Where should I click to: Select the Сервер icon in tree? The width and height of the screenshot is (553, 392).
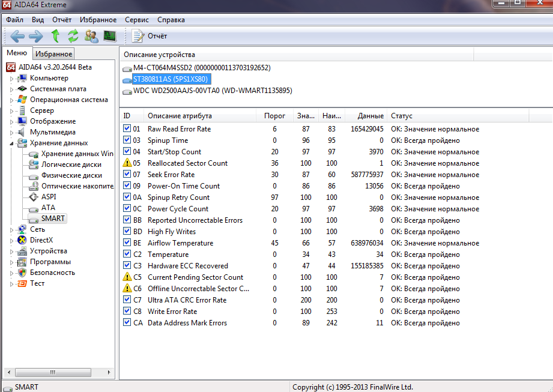[x=22, y=110]
